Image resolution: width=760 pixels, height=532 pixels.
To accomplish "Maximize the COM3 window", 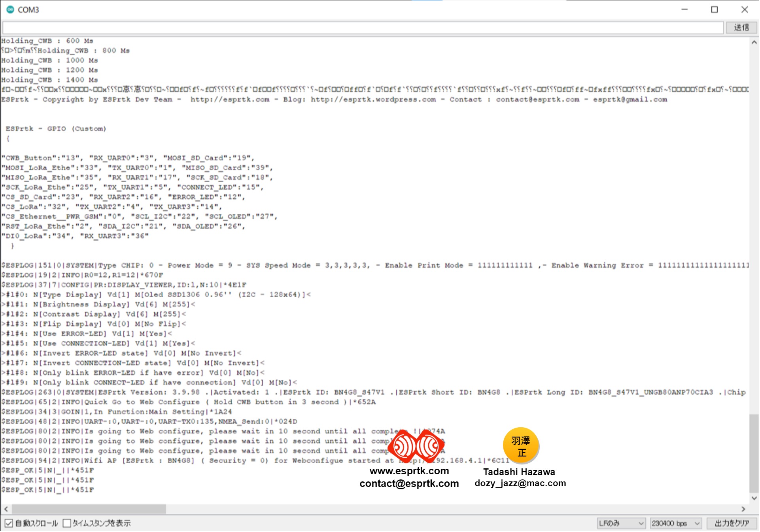I will (x=715, y=9).
